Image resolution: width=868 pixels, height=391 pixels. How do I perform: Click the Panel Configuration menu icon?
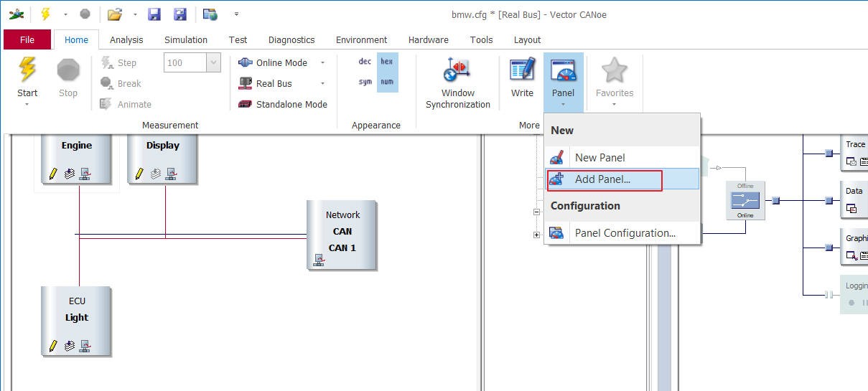click(556, 233)
